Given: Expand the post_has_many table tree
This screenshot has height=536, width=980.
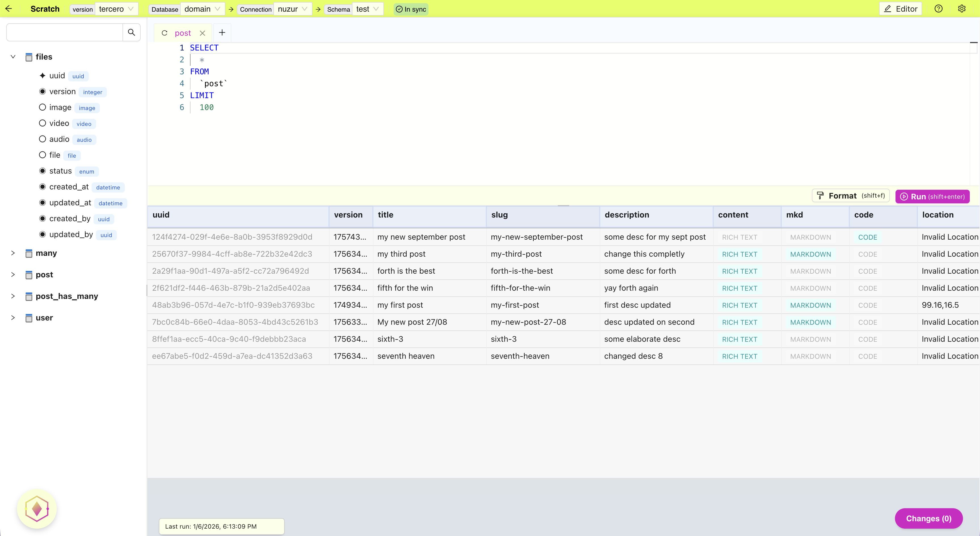Looking at the screenshot, I should pyautogui.click(x=13, y=296).
